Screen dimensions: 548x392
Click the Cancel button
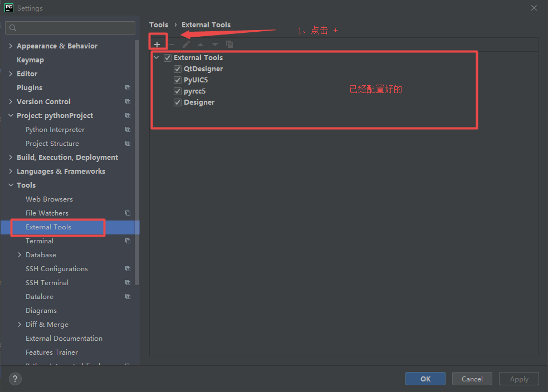(472, 379)
